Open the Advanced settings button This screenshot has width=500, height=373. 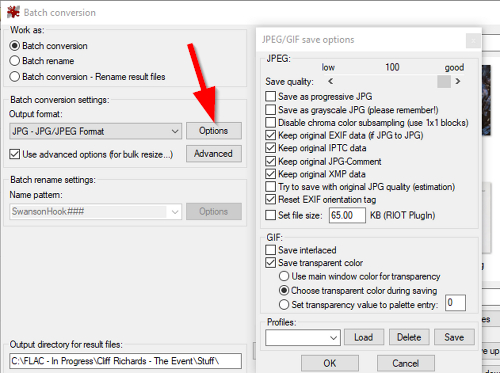click(x=214, y=154)
